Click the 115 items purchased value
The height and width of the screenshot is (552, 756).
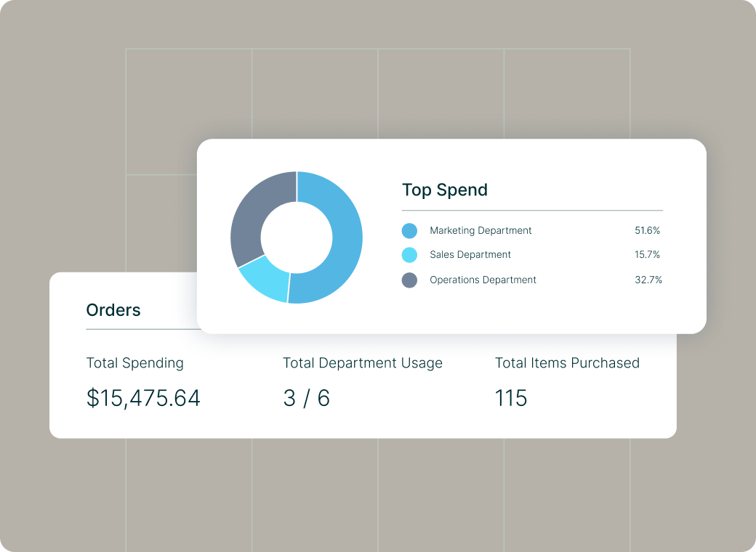(511, 398)
